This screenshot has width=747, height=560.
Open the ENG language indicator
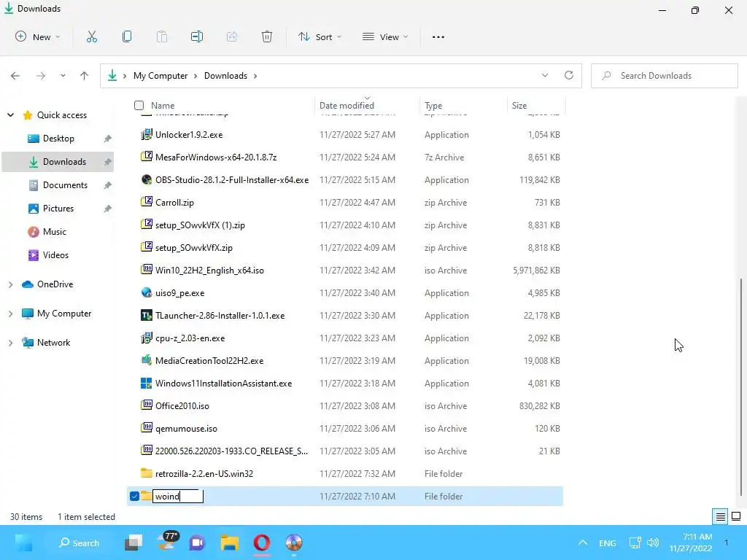(608, 542)
